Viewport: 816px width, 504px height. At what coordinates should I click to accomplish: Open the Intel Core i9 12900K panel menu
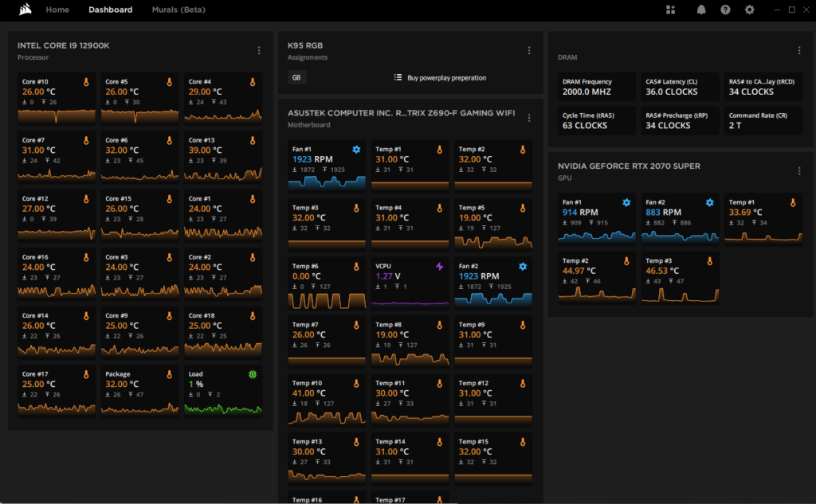coord(259,50)
